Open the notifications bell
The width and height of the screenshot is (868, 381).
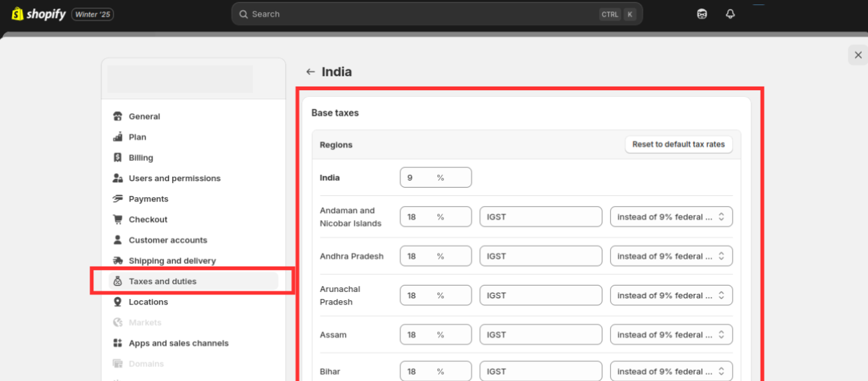729,13
